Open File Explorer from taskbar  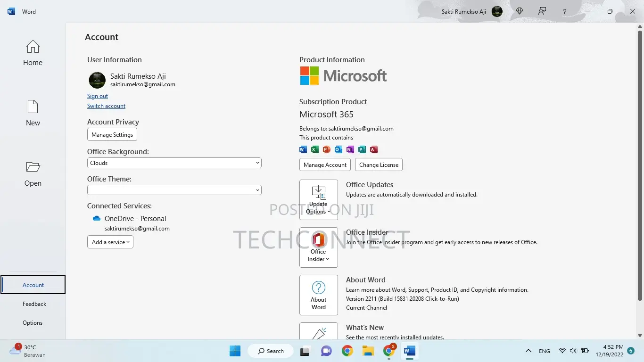click(368, 351)
